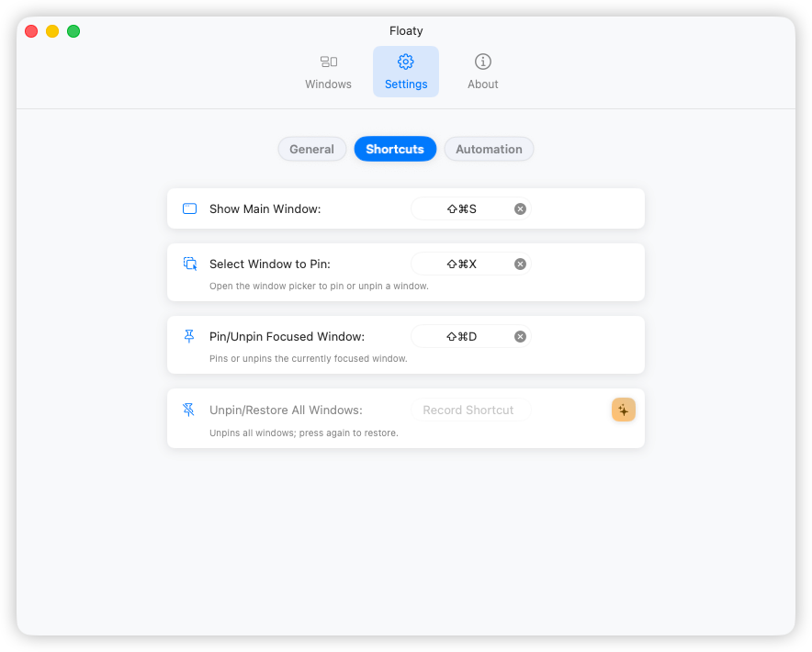Image resolution: width=812 pixels, height=652 pixels.
Task: Click the Record Shortcut field
Action: pos(470,410)
